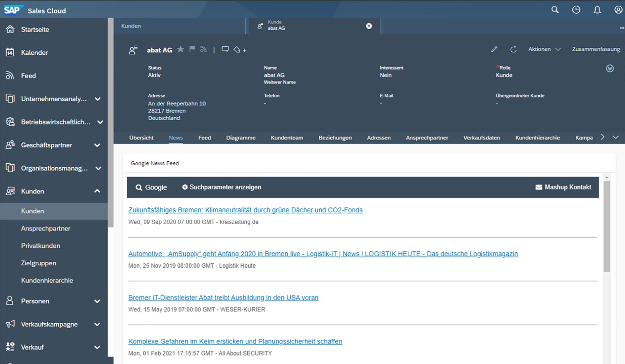Switch to the Feed tab of customer
The image size is (625, 364).
pos(204,138)
